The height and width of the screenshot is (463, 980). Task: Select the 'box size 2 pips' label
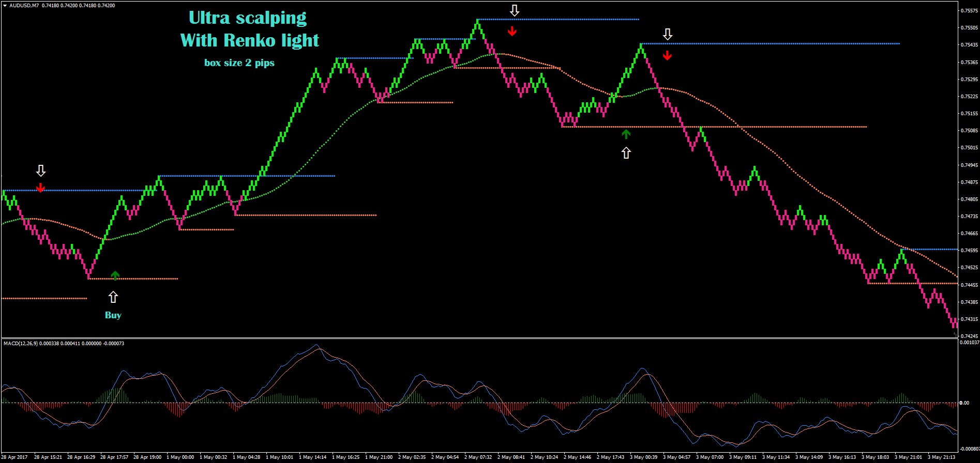click(x=239, y=63)
